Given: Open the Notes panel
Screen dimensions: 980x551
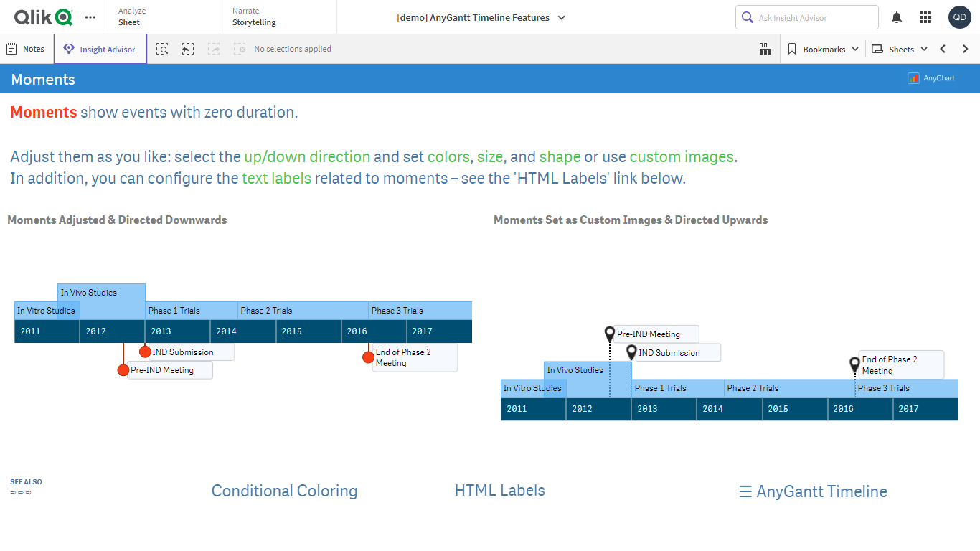Looking at the screenshot, I should click(x=26, y=49).
